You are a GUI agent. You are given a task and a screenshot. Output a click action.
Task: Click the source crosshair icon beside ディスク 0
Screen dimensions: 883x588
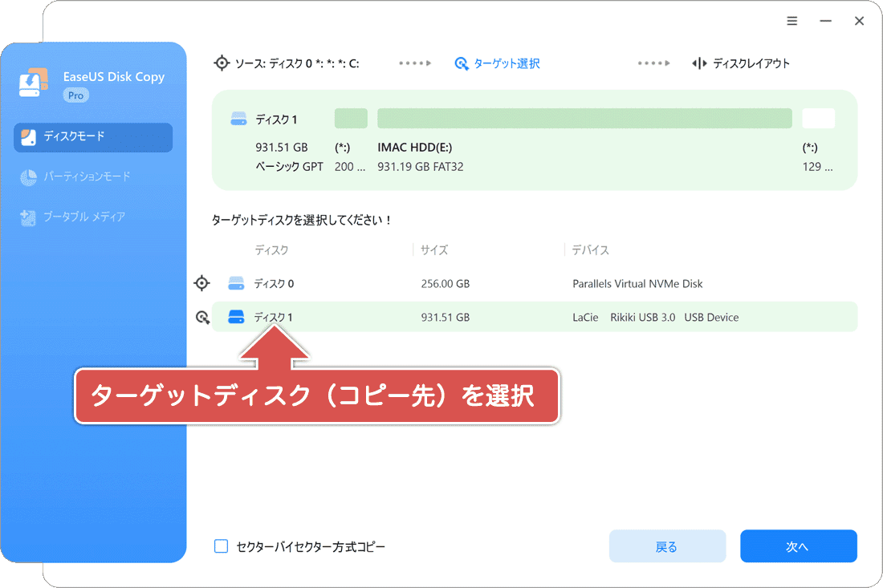point(201,282)
